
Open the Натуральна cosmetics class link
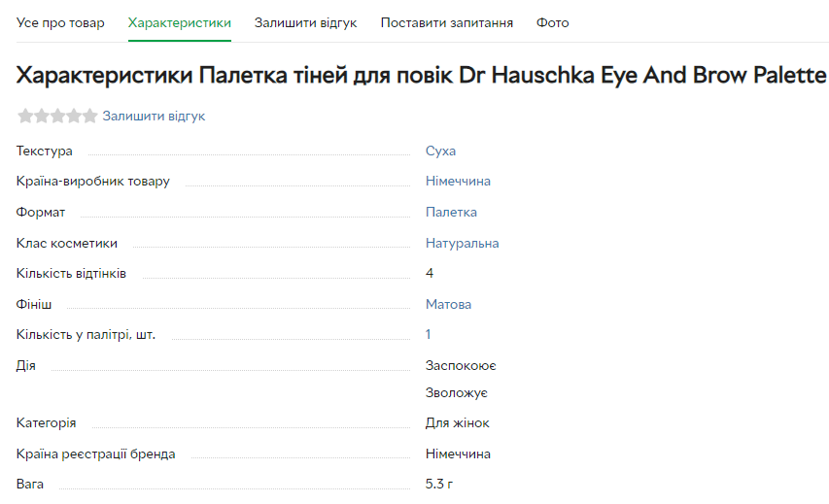point(462,244)
